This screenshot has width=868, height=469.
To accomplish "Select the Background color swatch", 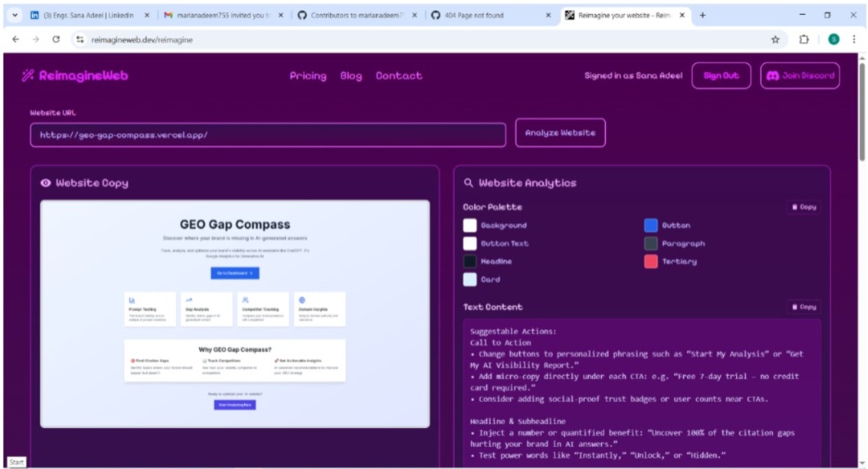I will click(469, 225).
